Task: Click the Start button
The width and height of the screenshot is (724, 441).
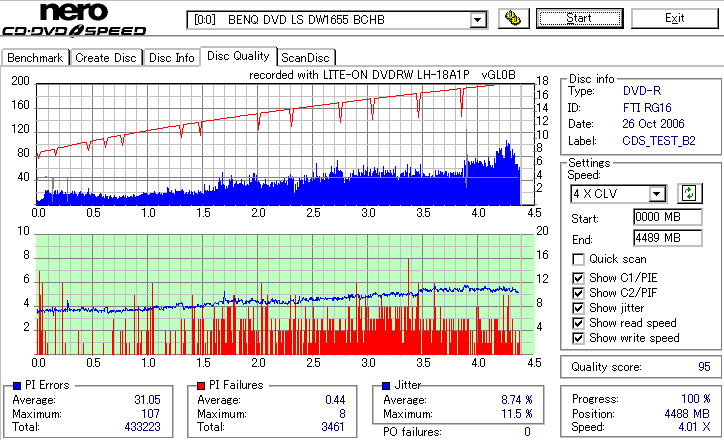Action: pos(579,18)
